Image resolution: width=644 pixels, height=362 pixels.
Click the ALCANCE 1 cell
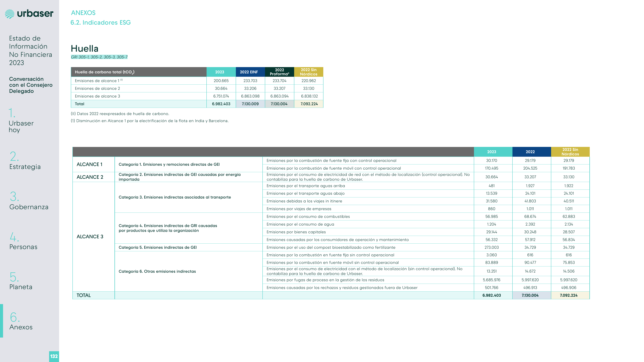point(94,164)
